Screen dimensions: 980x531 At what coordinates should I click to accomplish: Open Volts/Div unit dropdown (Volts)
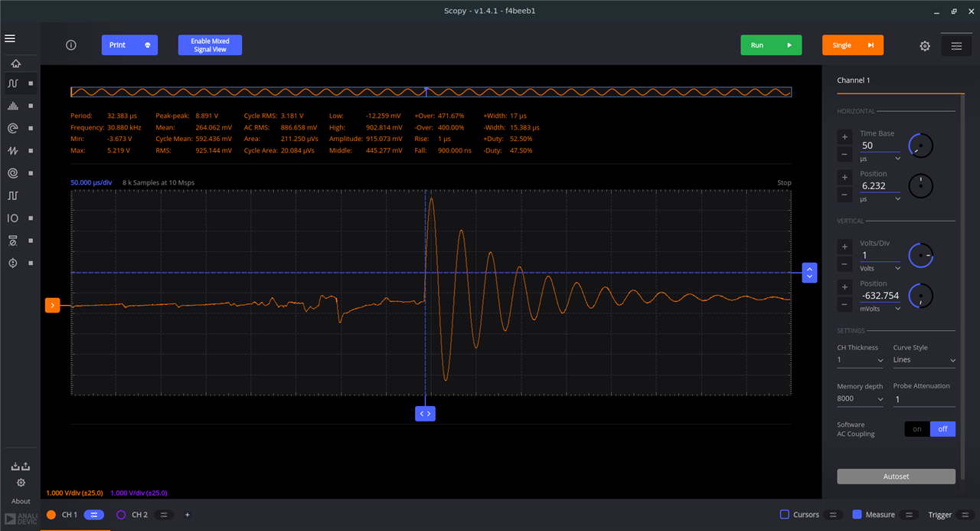pos(880,268)
